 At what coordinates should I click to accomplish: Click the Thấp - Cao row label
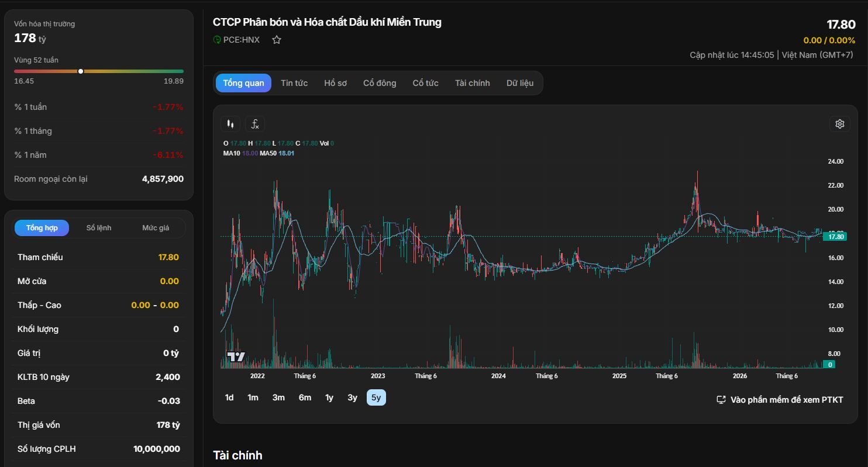pos(39,305)
